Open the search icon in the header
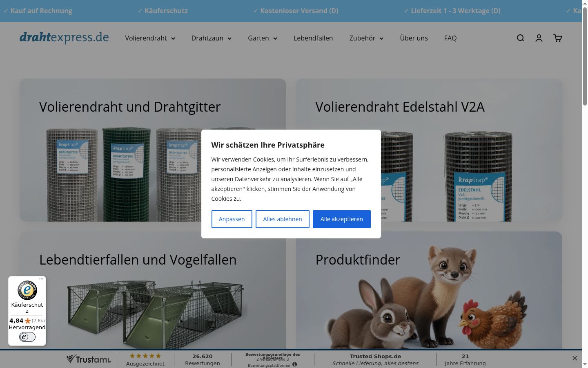This screenshot has height=368, width=588. click(520, 38)
